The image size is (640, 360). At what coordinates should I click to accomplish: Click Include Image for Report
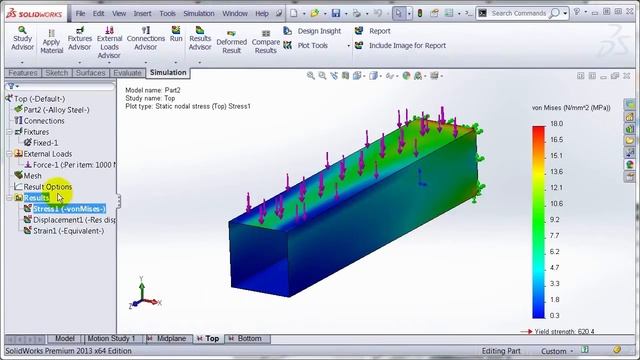point(400,45)
